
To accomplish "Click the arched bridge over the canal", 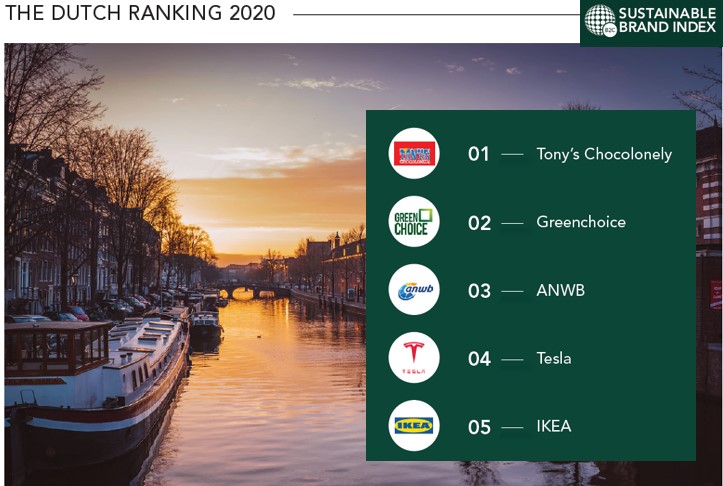I will coord(244,291).
